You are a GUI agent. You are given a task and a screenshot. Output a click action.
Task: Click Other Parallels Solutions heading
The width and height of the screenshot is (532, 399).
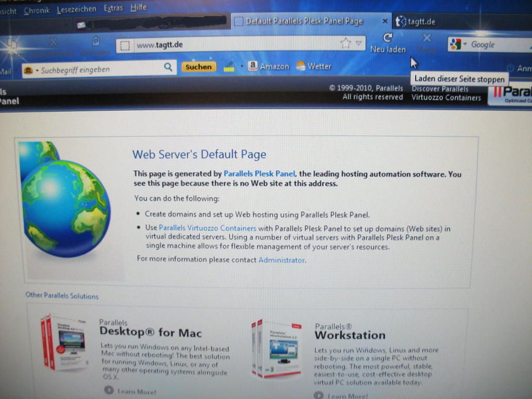pos(62,296)
